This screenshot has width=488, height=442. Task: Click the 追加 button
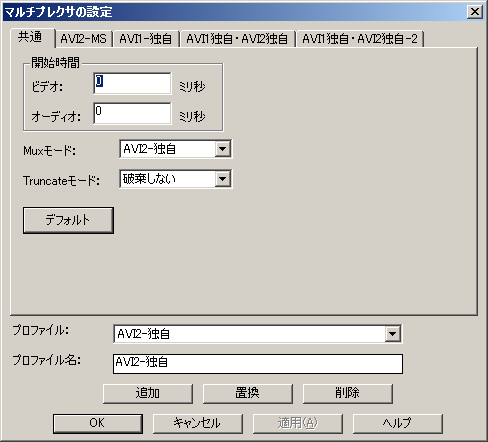pos(148,394)
